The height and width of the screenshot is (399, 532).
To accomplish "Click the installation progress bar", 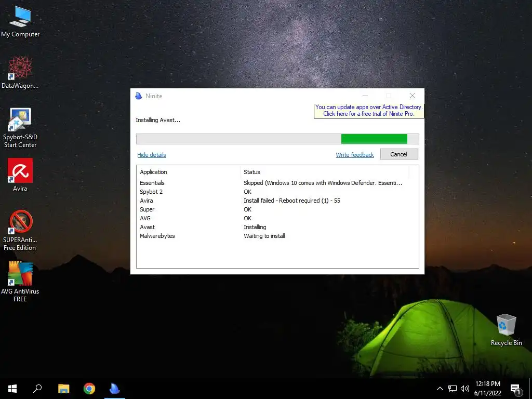I will (277, 139).
